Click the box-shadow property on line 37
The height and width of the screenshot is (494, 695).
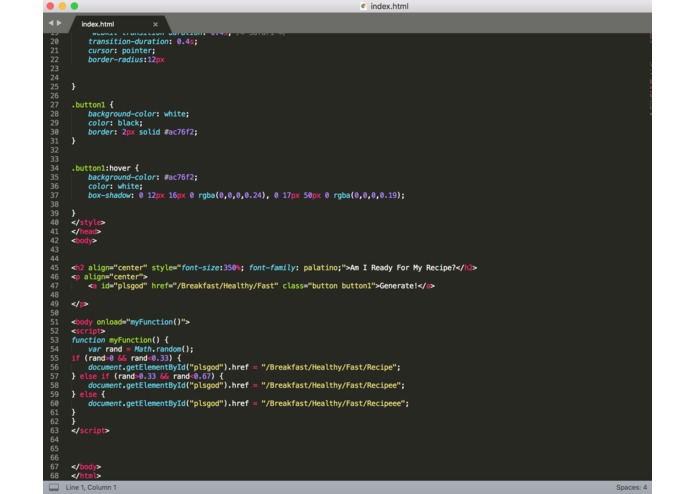tap(109, 195)
